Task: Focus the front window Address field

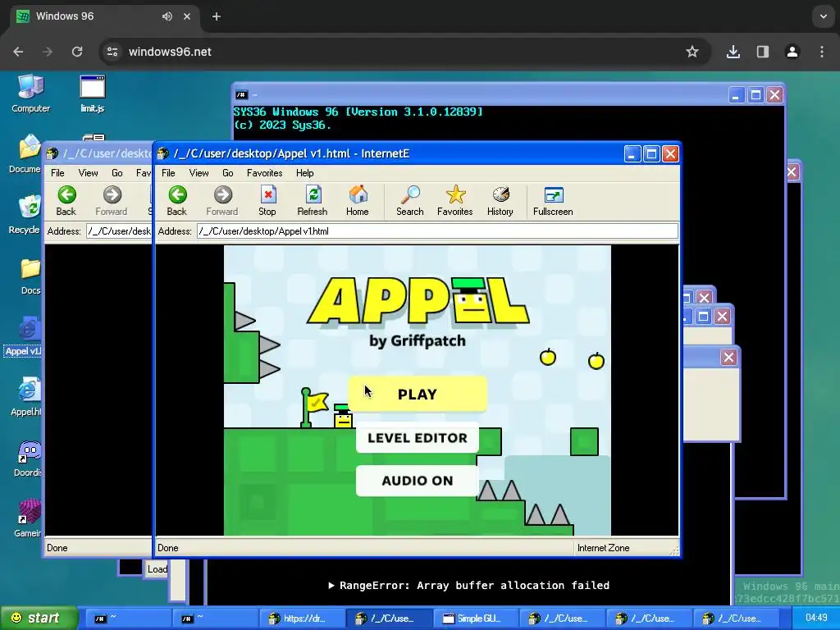Action: (x=437, y=231)
